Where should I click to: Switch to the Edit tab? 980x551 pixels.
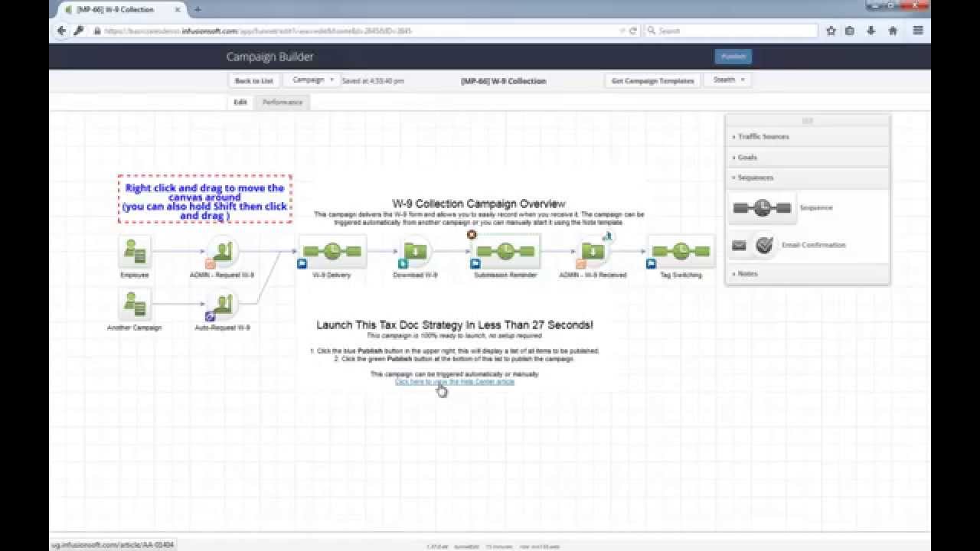(x=240, y=102)
